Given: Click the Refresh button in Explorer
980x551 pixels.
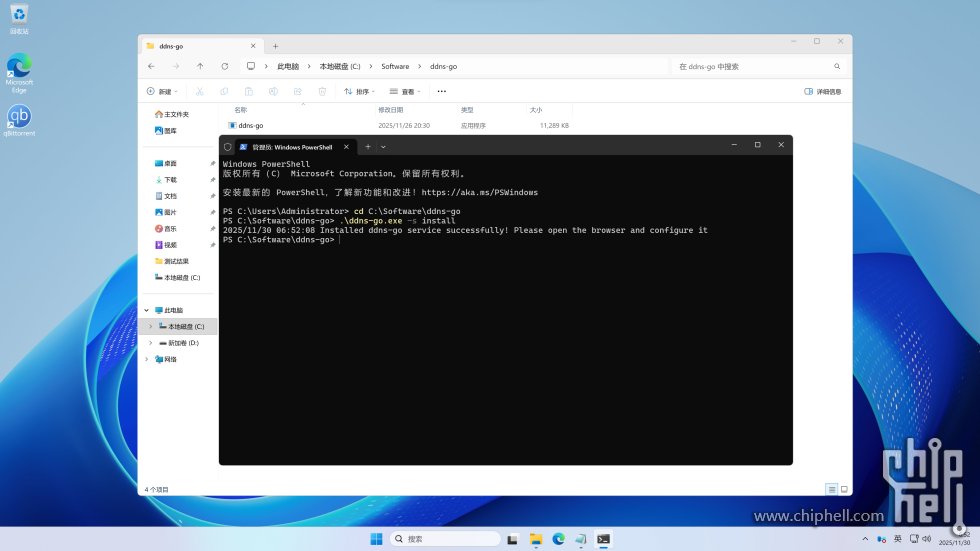Looking at the screenshot, I should tap(224, 66).
